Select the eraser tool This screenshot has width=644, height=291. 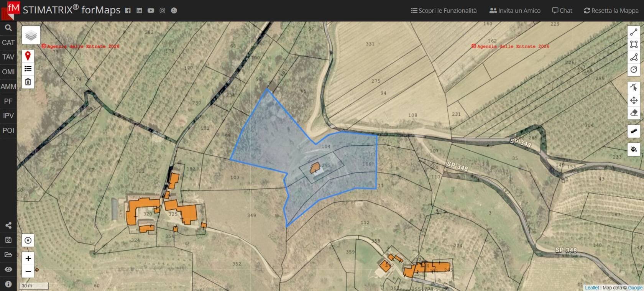tap(634, 113)
